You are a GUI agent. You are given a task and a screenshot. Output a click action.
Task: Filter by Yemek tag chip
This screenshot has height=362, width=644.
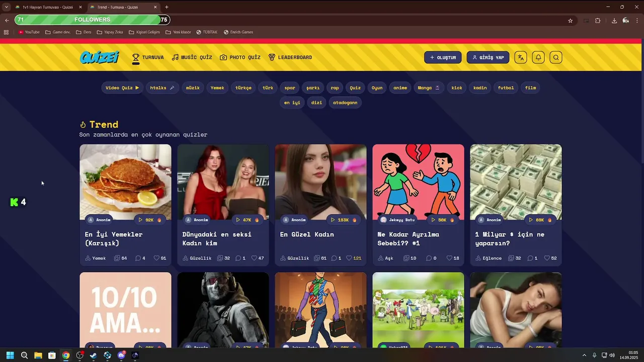coord(217,87)
